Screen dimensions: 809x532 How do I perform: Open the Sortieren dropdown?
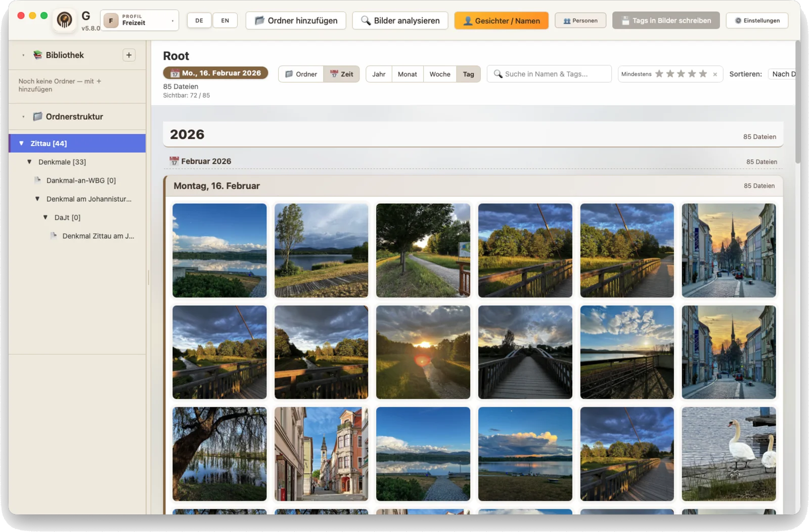[782, 74]
